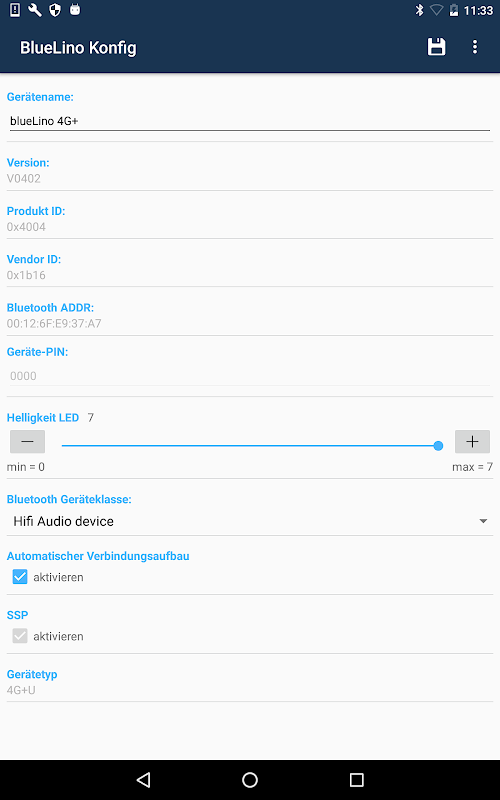This screenshot has height=800, width=500.
Task: Open recent apps with the square icon
Action: [356, 779]
